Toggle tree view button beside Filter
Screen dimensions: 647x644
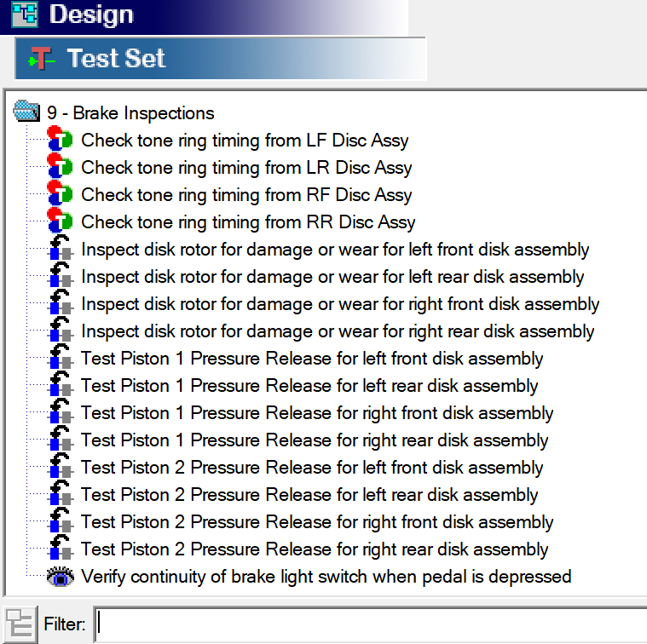point(20,624)
